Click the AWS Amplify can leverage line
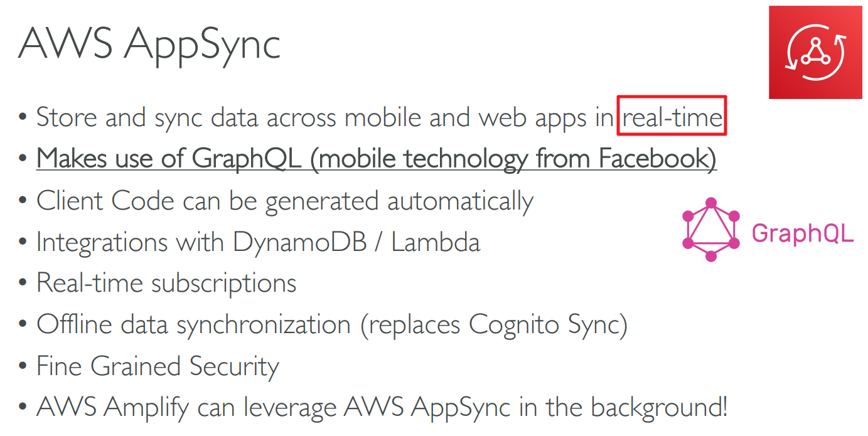This screenshot has height=436, width=868. point(382,407)
